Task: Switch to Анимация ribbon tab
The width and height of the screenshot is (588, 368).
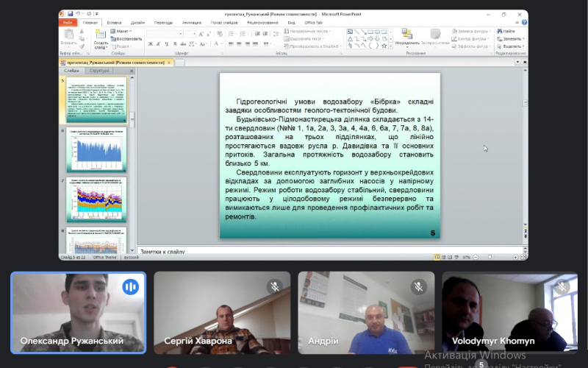Action: tap(192, 23)
